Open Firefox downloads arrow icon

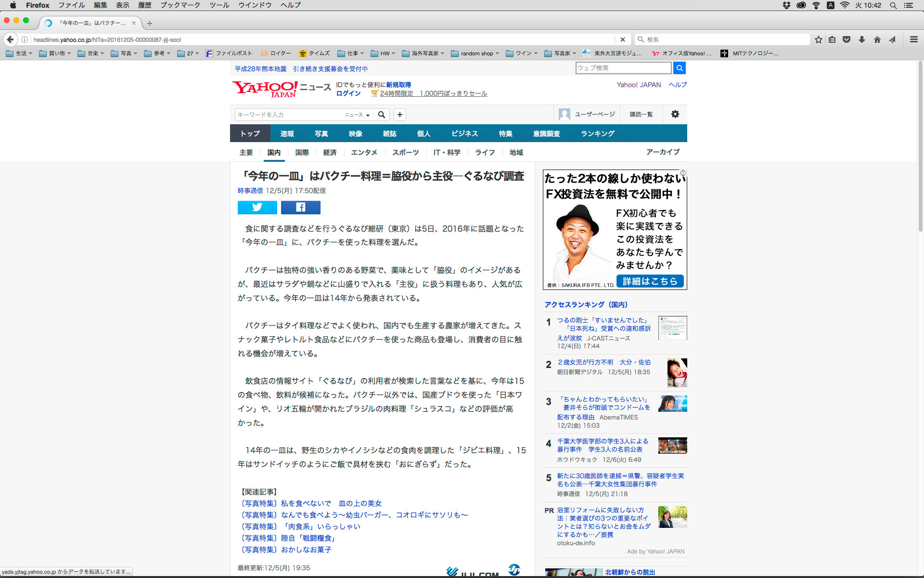862,39
